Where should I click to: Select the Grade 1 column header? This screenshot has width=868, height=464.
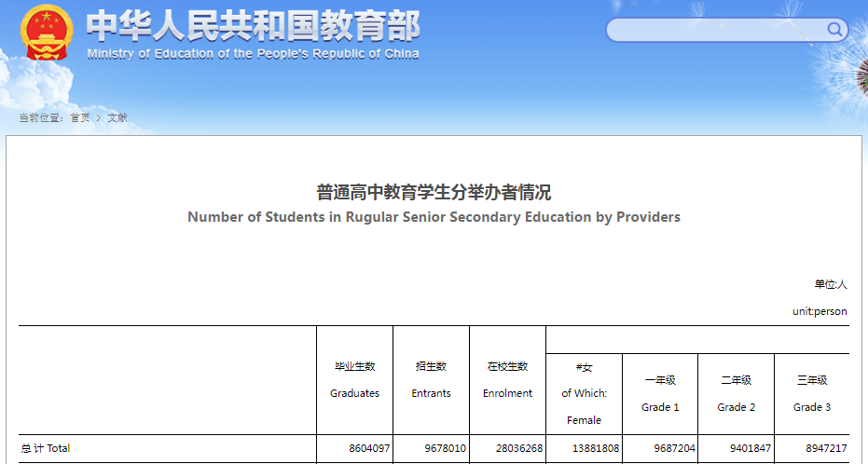(x=660, y=394)
